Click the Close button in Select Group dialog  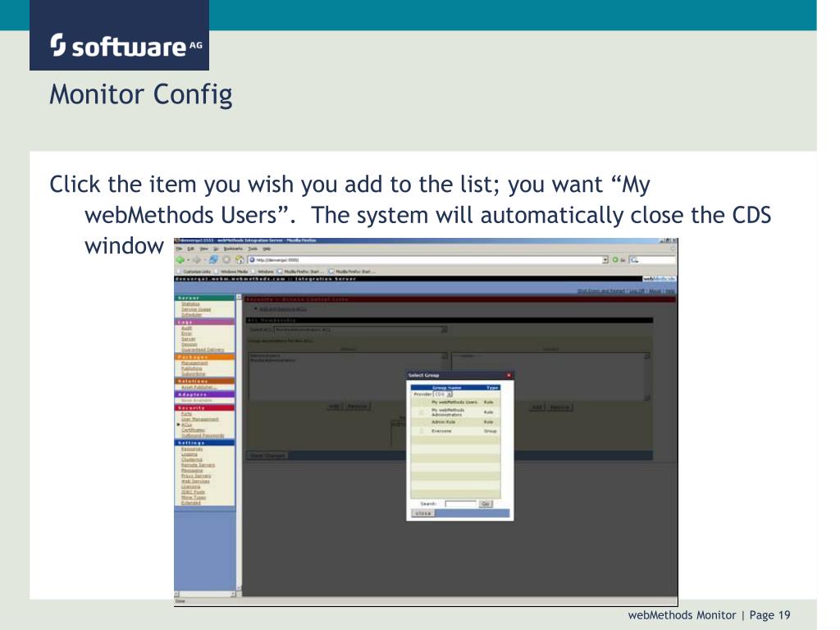(x=423, y=514)
